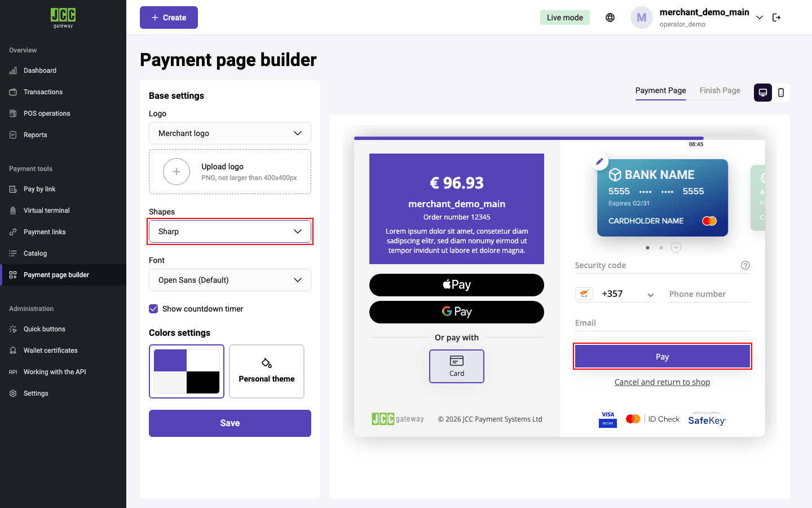
Task: Click Cancel and return to shop link
Action: [662, 382]
